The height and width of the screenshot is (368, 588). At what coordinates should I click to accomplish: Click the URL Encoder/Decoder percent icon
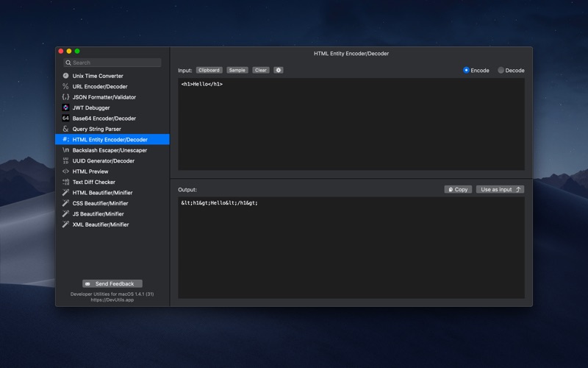coord(65,86)
